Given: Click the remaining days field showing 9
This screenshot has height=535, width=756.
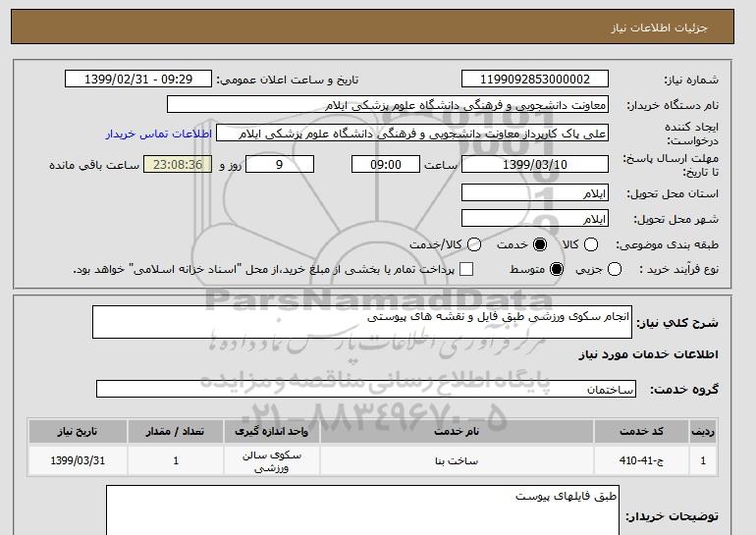Looking at the screenshot, I should pos(280,164).
